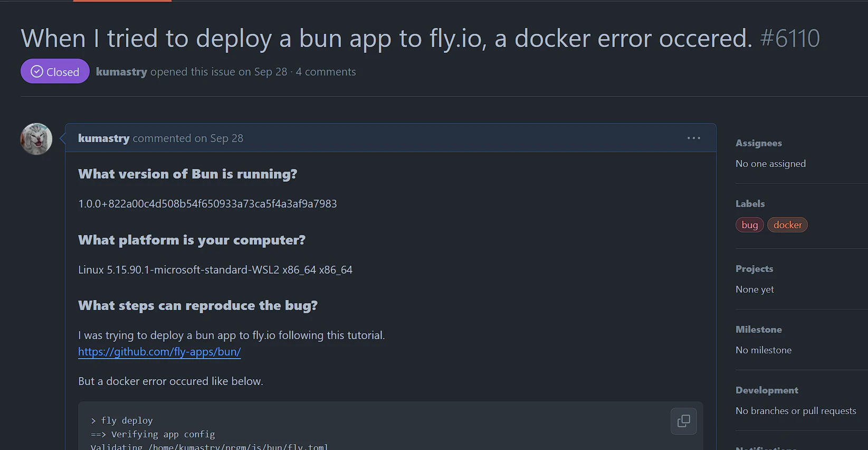The image size is (868, 450).
Task: Click the Projects sidebar heading
Action: click(x=754, y=269)
